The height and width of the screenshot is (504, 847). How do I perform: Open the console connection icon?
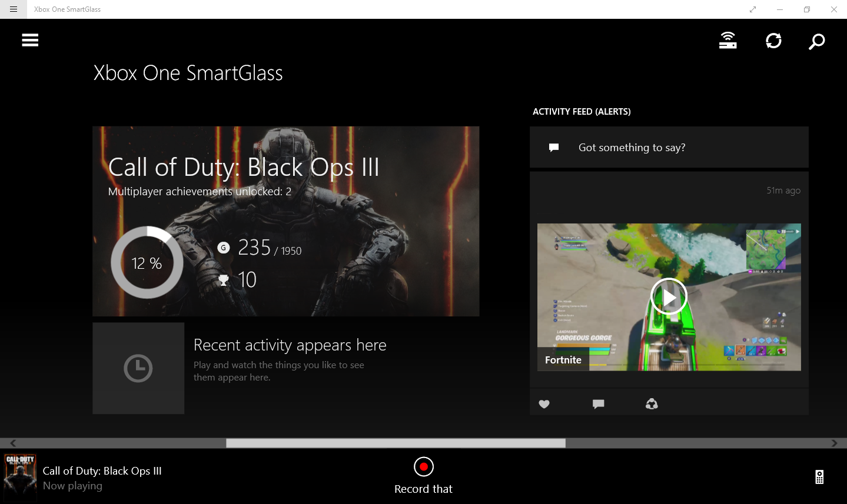pos(728,41)
